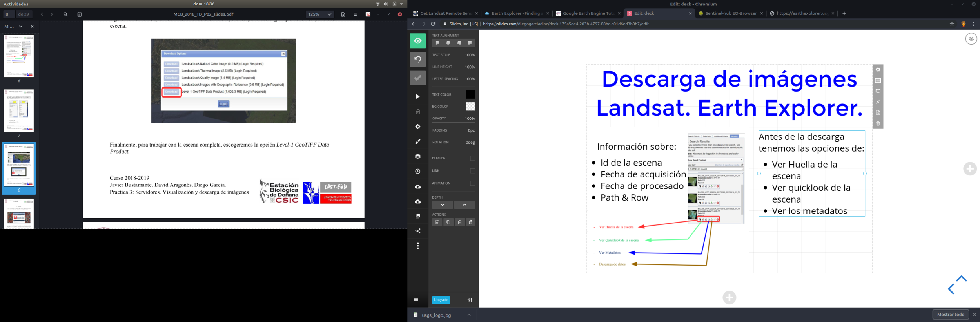Click the Line Height 100% value
Screen dimensions: 980x322
[470, 67]
